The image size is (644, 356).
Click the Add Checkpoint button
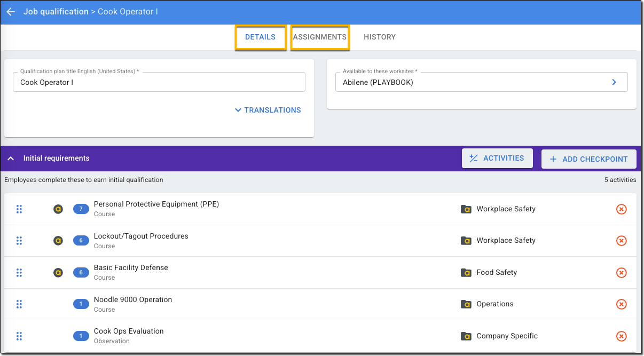click(588, 159)
